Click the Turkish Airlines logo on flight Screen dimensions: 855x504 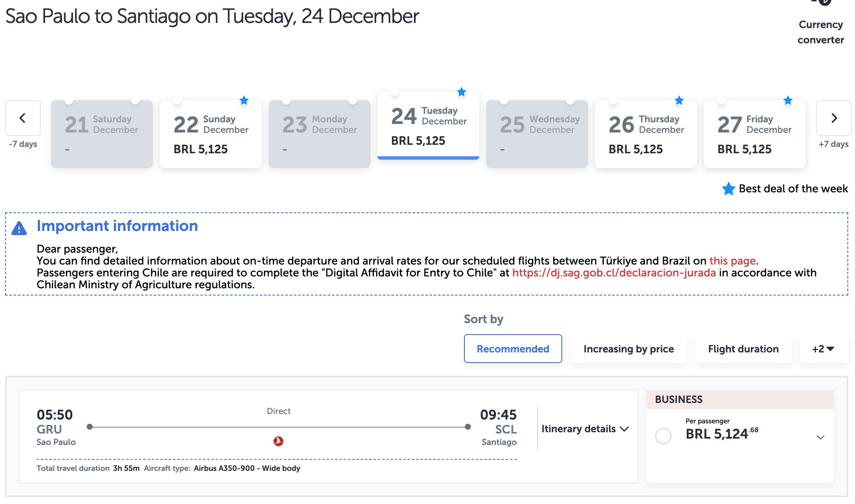pos(278,441)
